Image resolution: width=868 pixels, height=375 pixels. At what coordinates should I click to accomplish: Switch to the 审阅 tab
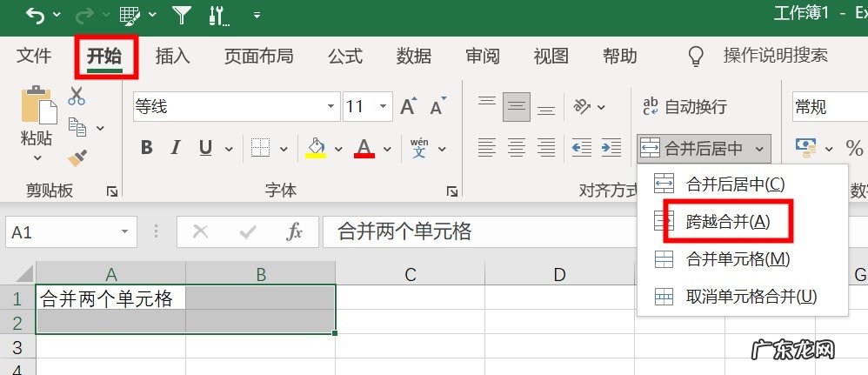click(x=482, y=56)
